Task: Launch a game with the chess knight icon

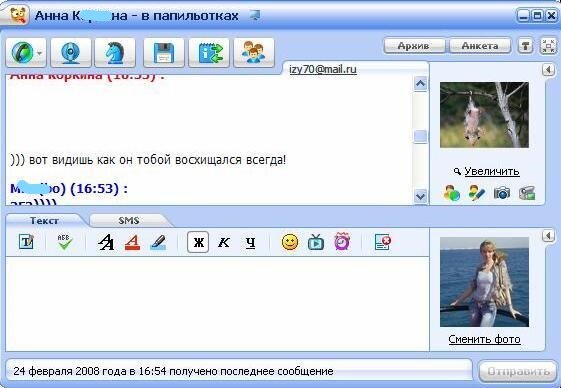Action: click(115, 53)
